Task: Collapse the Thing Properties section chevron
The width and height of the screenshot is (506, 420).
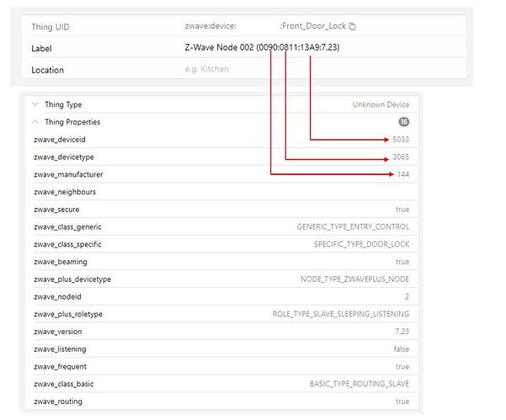Action: (35, 122)
